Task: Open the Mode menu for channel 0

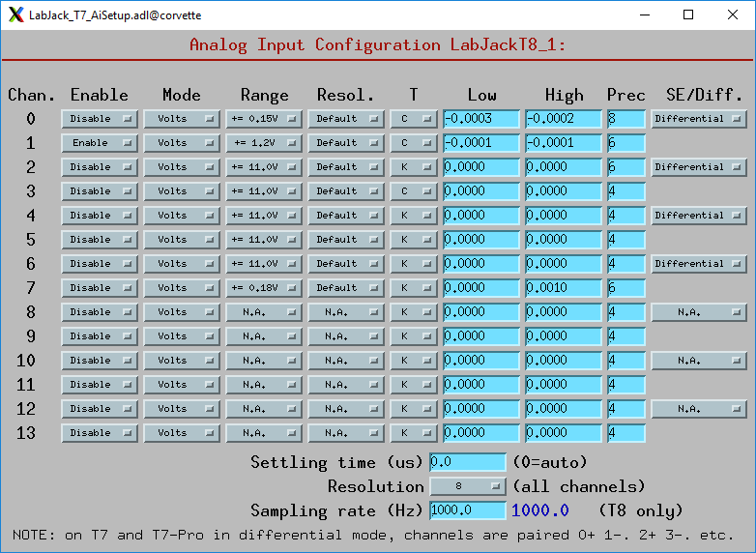Action: click(182, 119)
